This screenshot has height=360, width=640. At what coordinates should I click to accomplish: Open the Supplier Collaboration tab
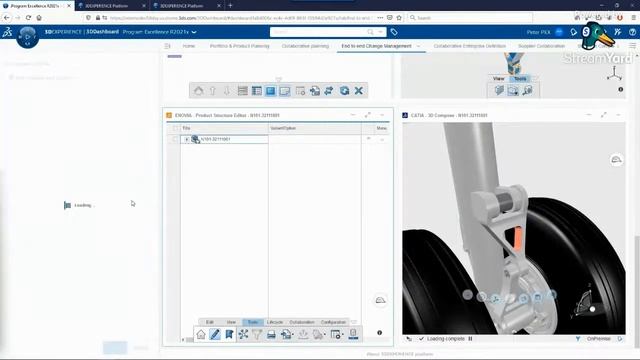coord(541,46)
